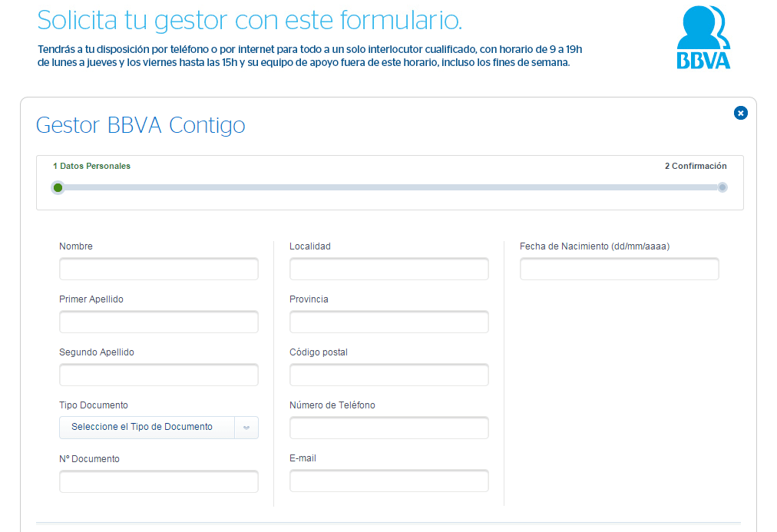This screenshot has width=777, height=532.
Task: Click the 'Provincia' label
Action: [309, 299]
